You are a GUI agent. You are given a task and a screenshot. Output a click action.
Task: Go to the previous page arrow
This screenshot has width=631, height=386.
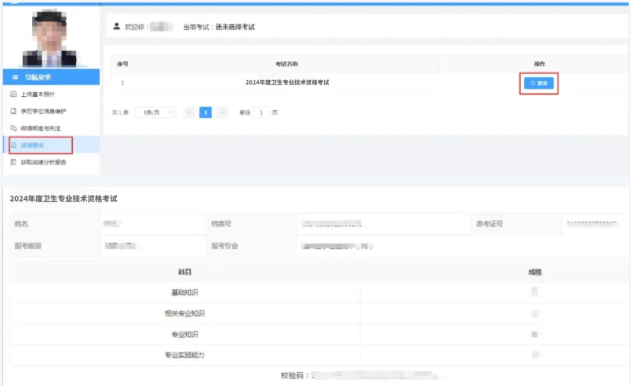(189, 112)
